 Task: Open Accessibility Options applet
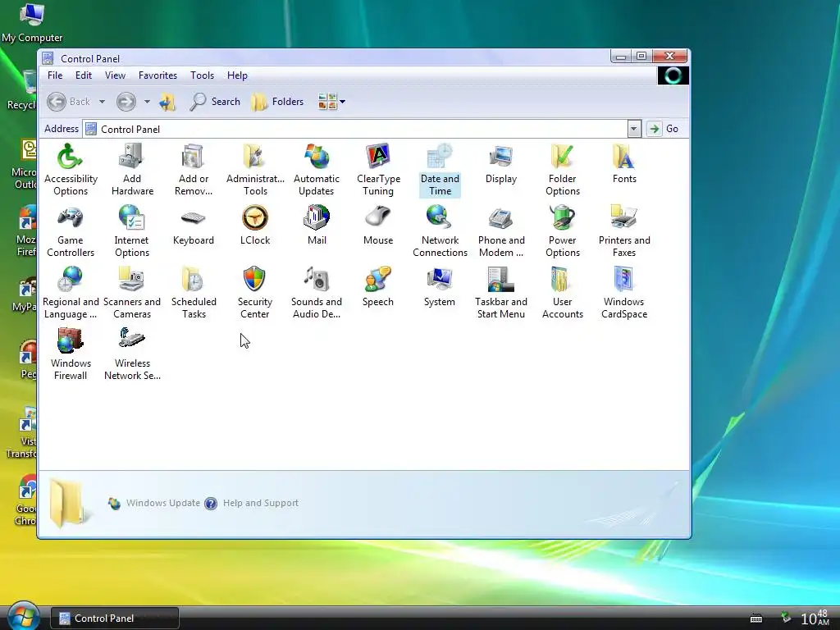click(71, 169)
